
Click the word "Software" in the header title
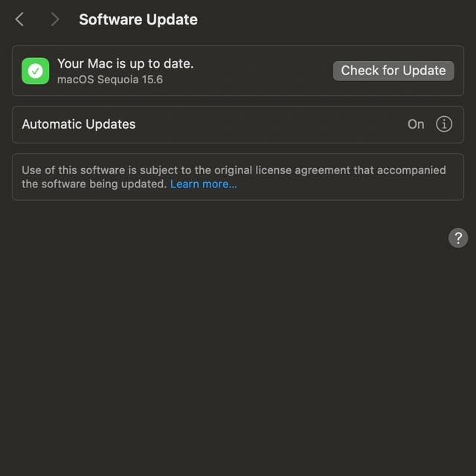click(x=111, y=19)
